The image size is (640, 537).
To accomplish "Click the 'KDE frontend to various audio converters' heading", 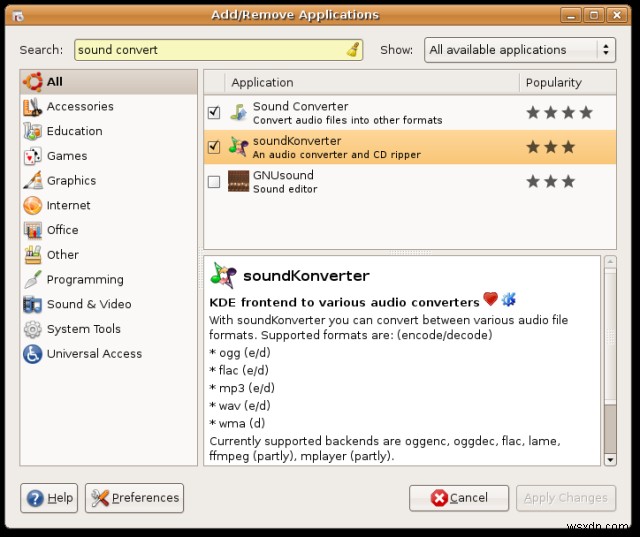I will (344, 302).
